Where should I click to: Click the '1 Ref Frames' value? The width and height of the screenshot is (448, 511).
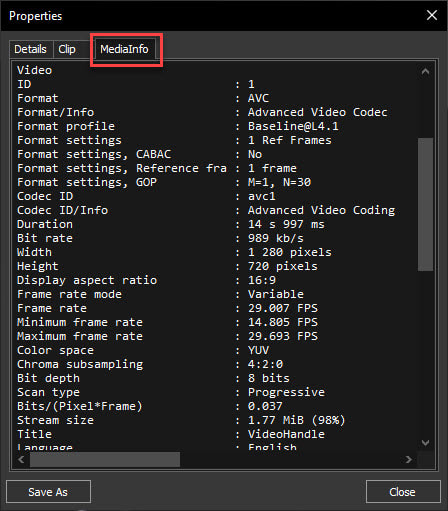tap(290, 140)
